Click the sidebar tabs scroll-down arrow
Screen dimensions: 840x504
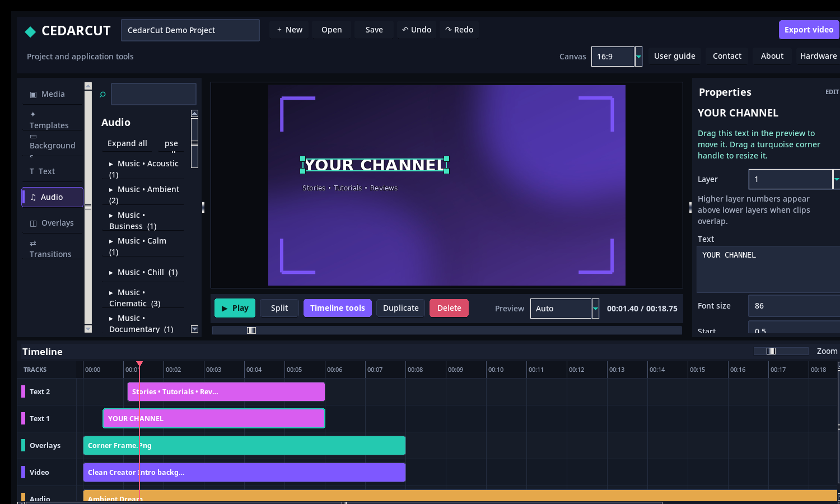(88, 329)
